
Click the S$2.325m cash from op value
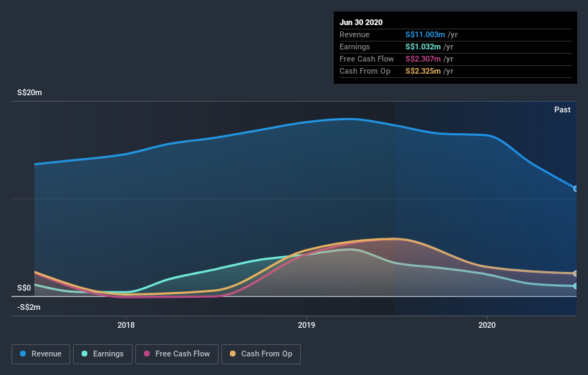point(423,71)
